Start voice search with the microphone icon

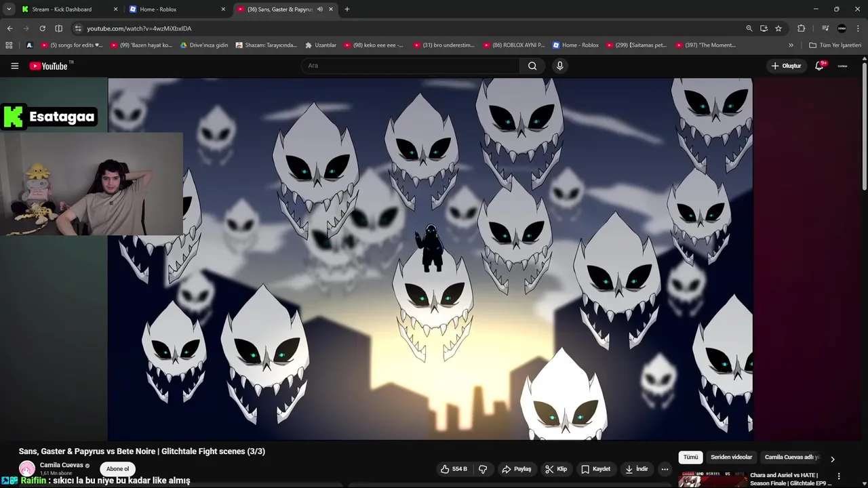(559, 66)
